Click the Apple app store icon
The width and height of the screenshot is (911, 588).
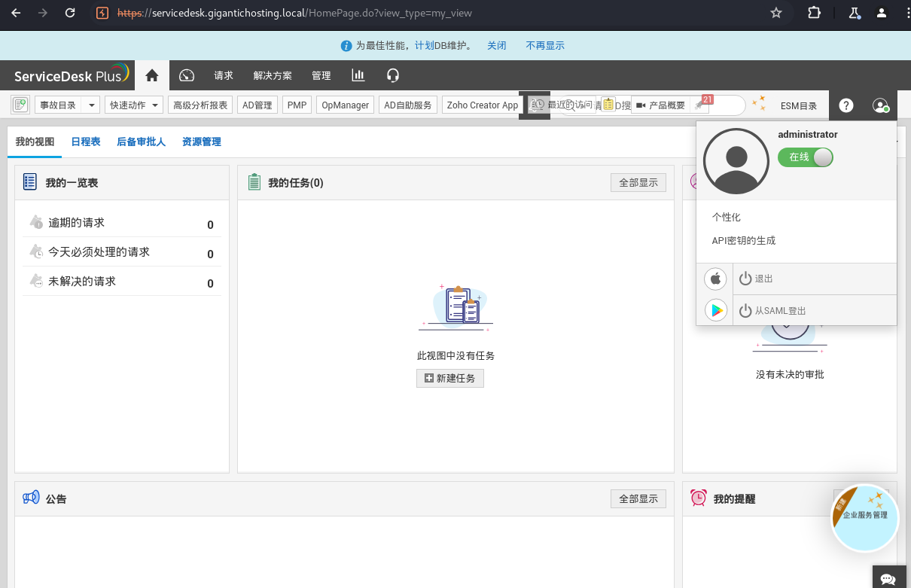(715, 279)
